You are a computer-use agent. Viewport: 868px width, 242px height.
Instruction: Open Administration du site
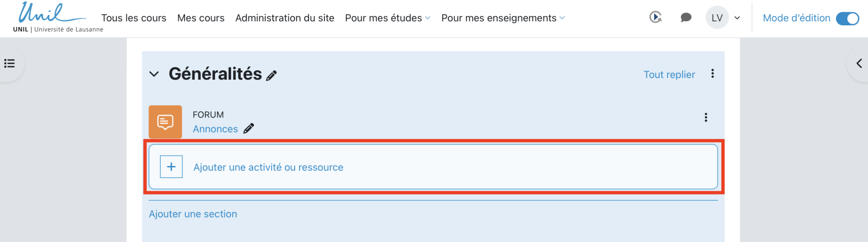pos(285,18)
